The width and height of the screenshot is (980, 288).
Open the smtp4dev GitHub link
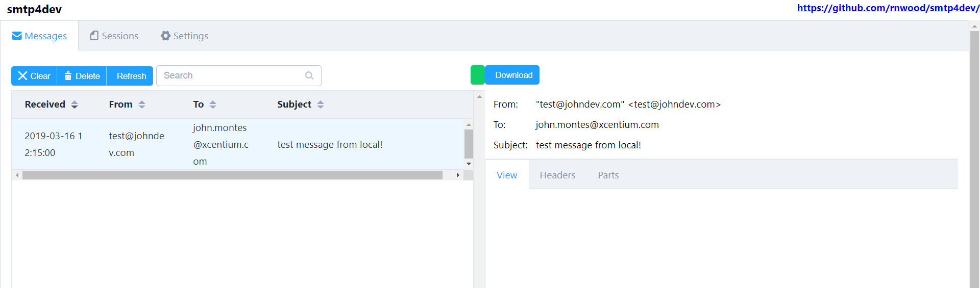[x=888, y=8]
